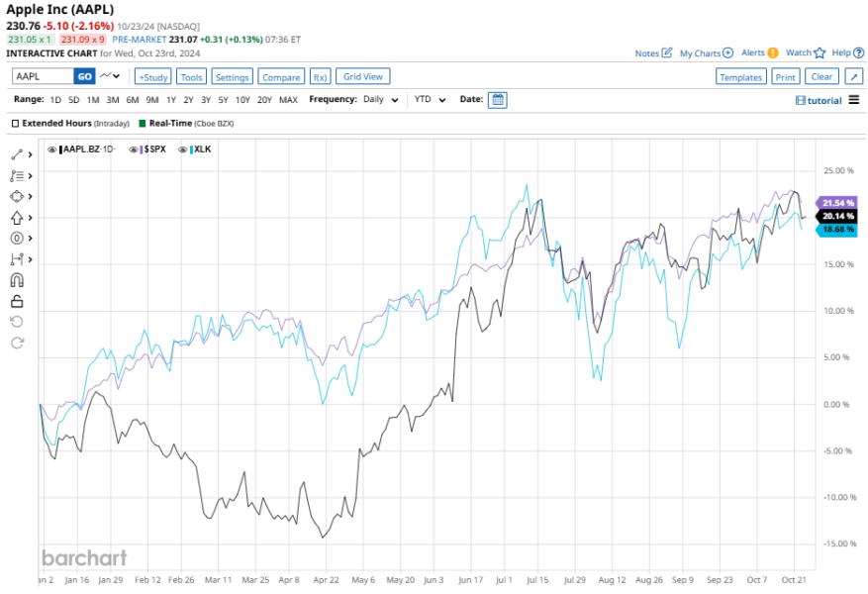
Task: Select the 5D range
Action: point(73,100)
